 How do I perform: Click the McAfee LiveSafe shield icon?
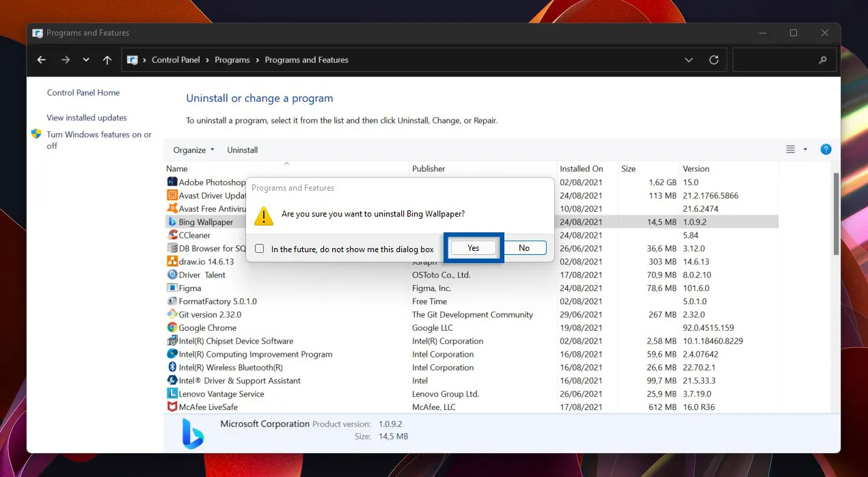click(x=172, y=407)
